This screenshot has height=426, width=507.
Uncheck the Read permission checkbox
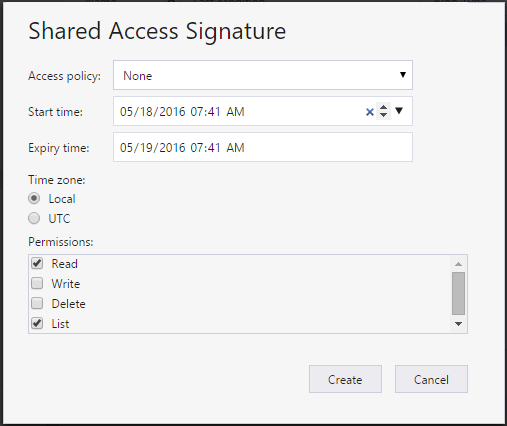(37, 263)
